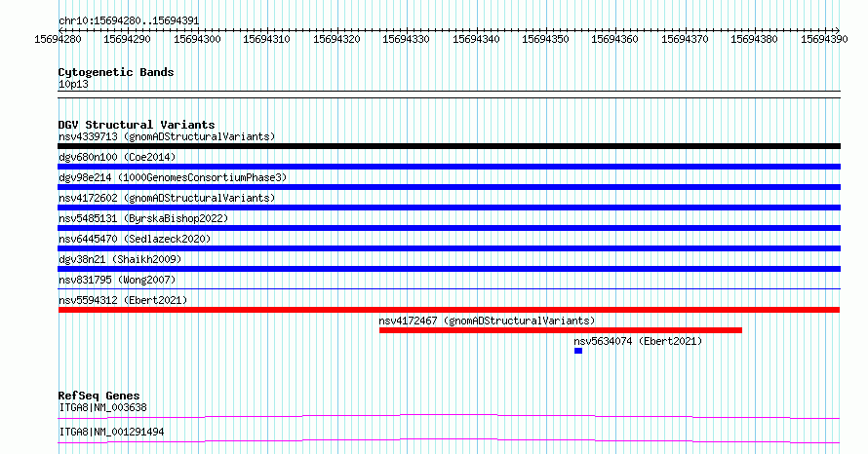The image size is (868, 454).
Task: Open the ITGA8|NM_003638 gene label
Action: point(103,407)
